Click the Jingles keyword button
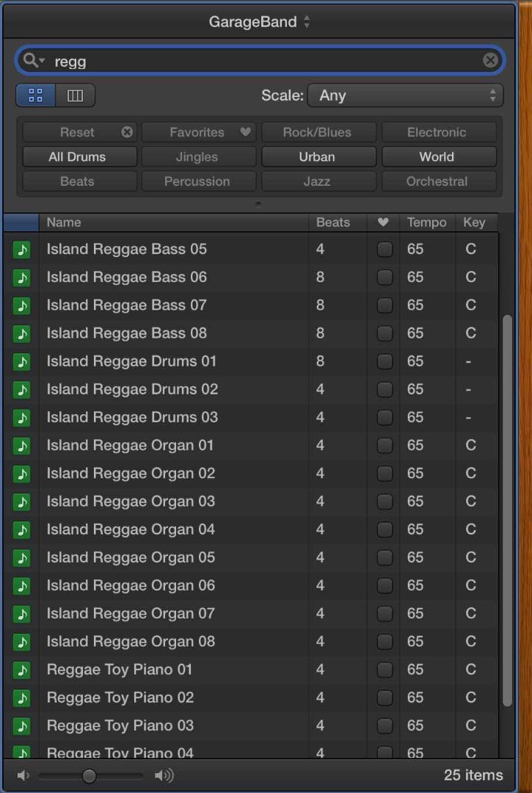The width and height of the screenshot is (532, 793). point(199,157)
